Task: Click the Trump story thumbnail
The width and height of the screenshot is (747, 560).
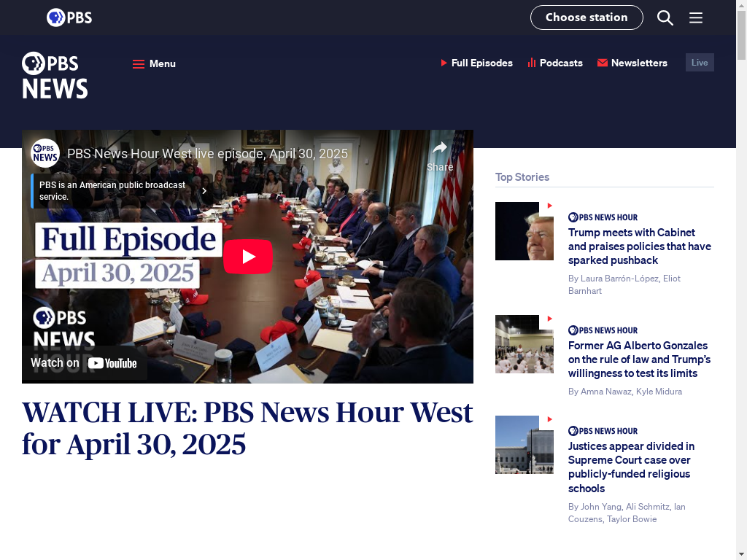Action: [524, 231]
